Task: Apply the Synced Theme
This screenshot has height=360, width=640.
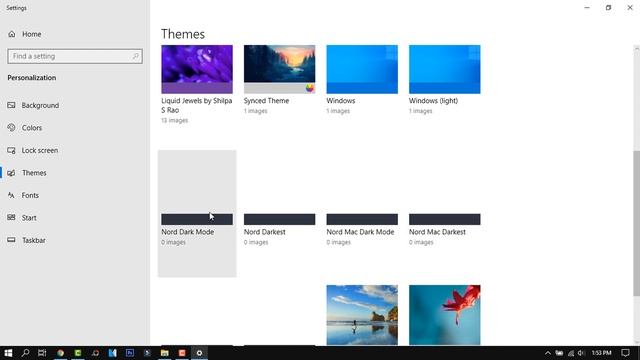Action: click(279, 80)
